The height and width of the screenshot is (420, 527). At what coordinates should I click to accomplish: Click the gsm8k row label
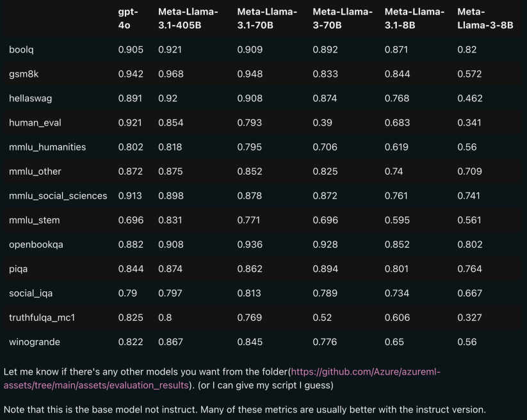click(x=24, y=74)
